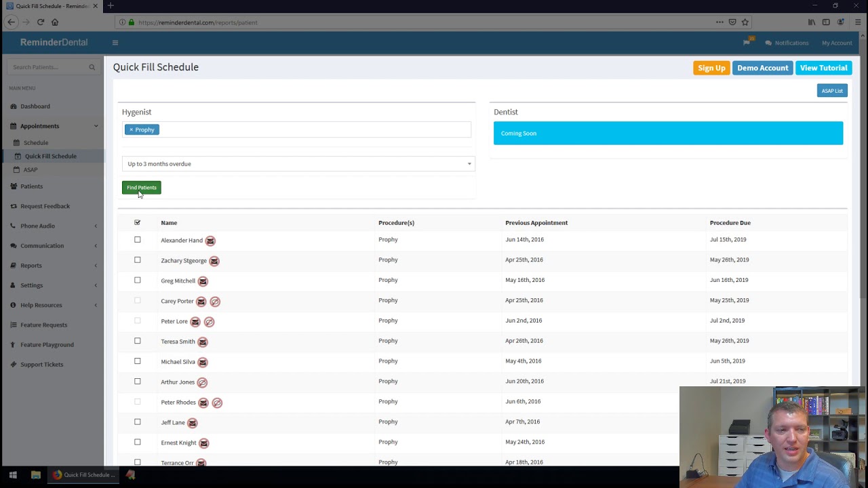Image resolution: width=868 pixels, height=488 pixels.
Task: Remove the Prophy tag with its x icon
Action: tap(132, 129)
